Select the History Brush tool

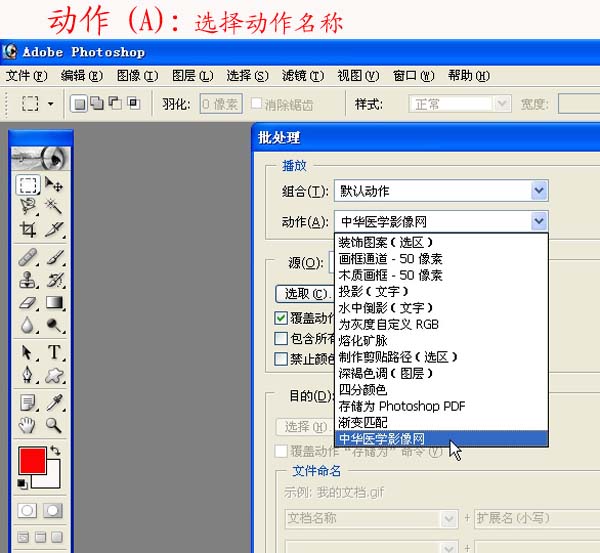[54, 279]
